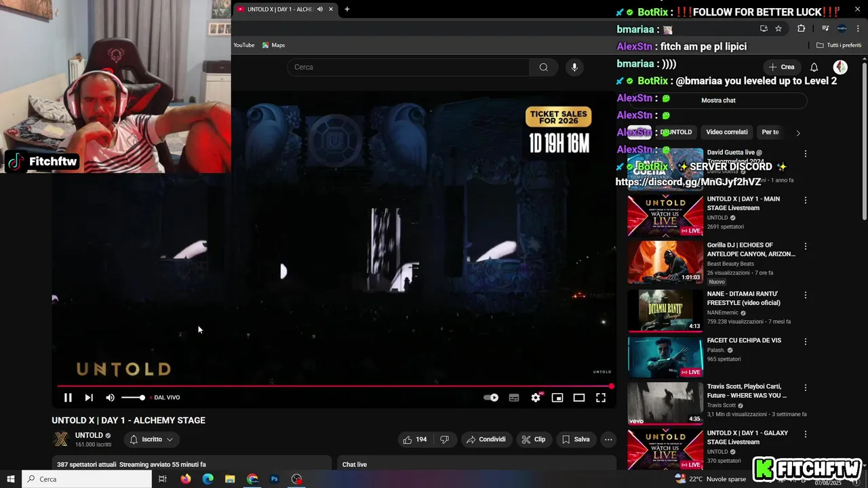Screen dimensions: 868x488
Task: Open options for David Guetta live video
Action: (806, 154)
